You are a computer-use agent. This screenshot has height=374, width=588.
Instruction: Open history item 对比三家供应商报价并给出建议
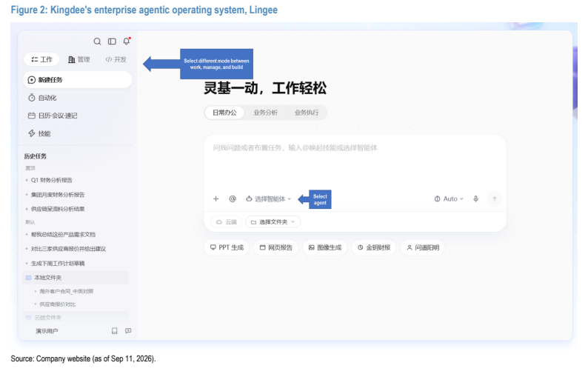pos(68,249)
